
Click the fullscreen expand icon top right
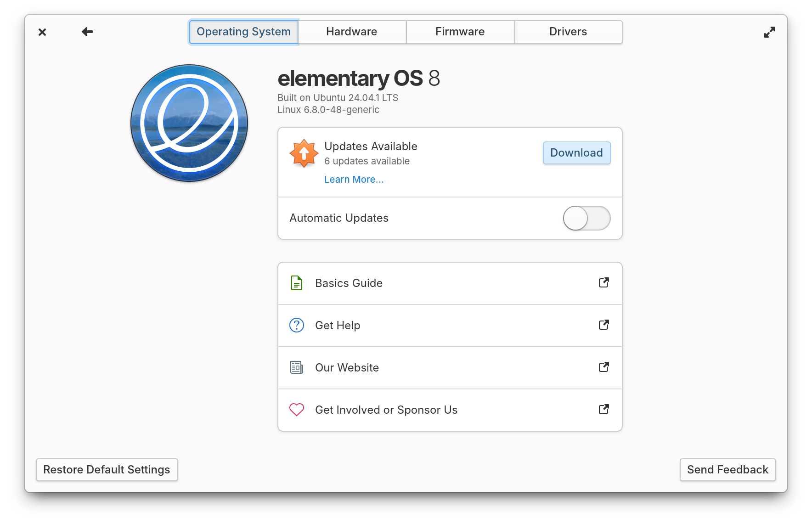[x=770, y=32]
